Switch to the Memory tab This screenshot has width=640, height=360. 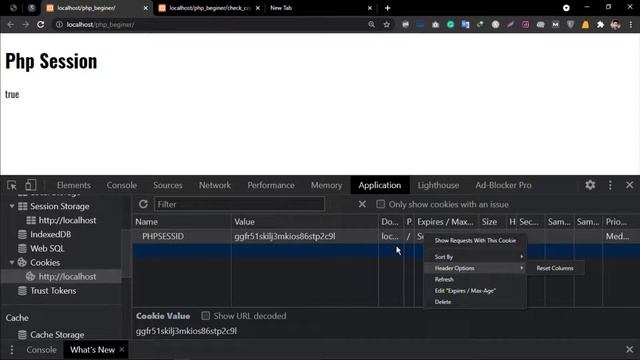pos(327,185)
